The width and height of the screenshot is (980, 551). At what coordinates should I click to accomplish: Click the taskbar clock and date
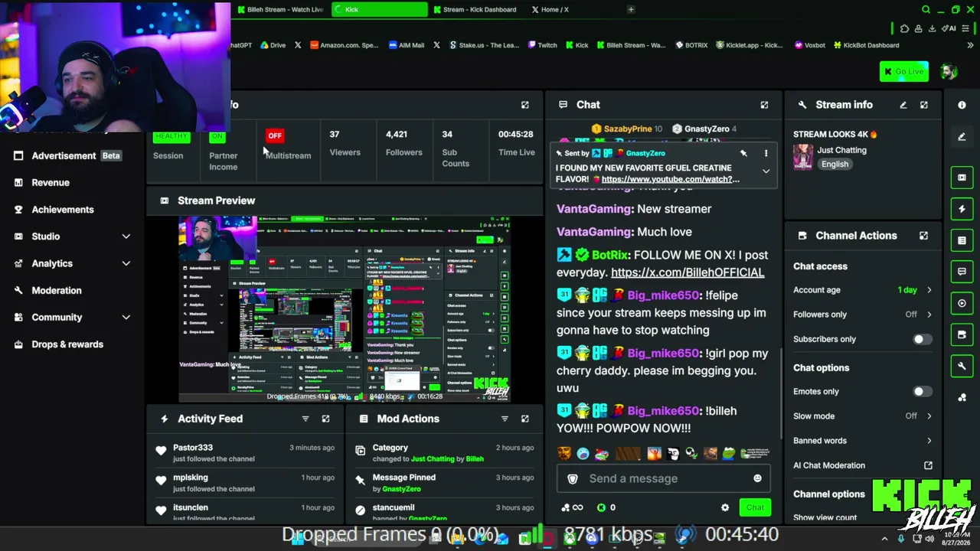coord(956,539)
